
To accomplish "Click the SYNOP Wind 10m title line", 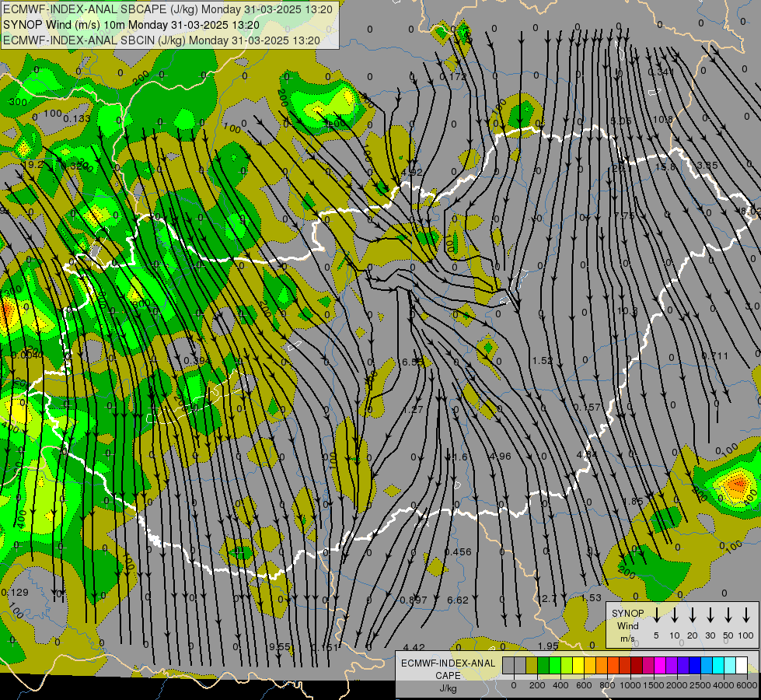I will [x=131, y=25].
